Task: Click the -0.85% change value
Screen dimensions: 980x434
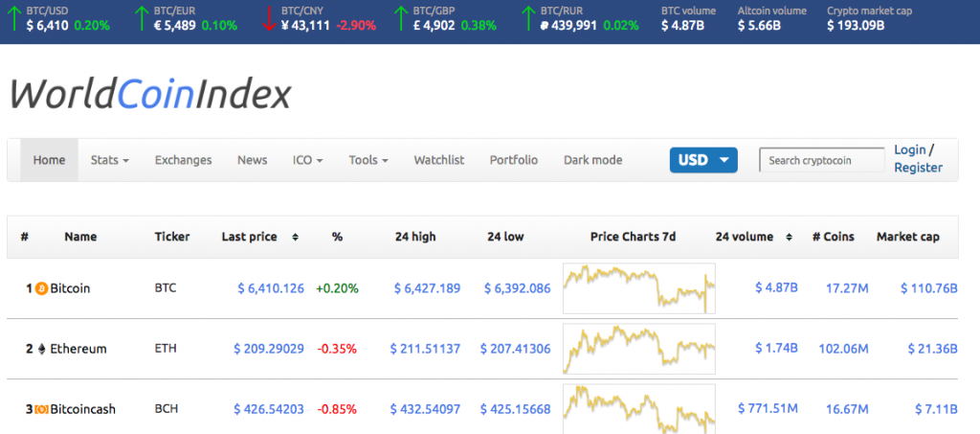Action: pos(338,410)
